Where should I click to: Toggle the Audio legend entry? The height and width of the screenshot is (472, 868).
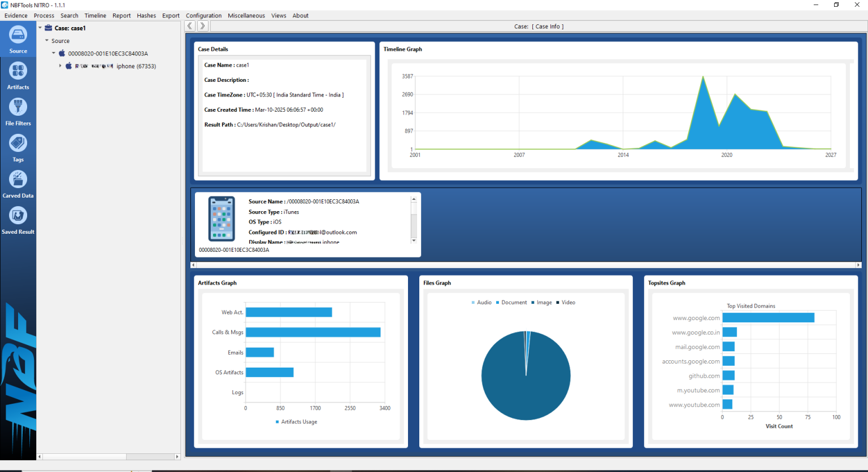pos(482,302)
